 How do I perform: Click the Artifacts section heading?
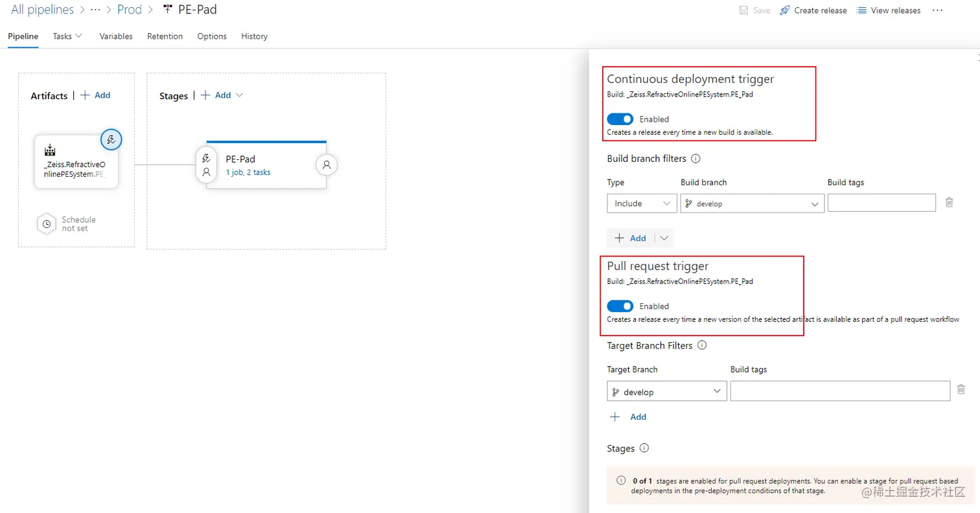pyautogui.click(x=49, y=96)
